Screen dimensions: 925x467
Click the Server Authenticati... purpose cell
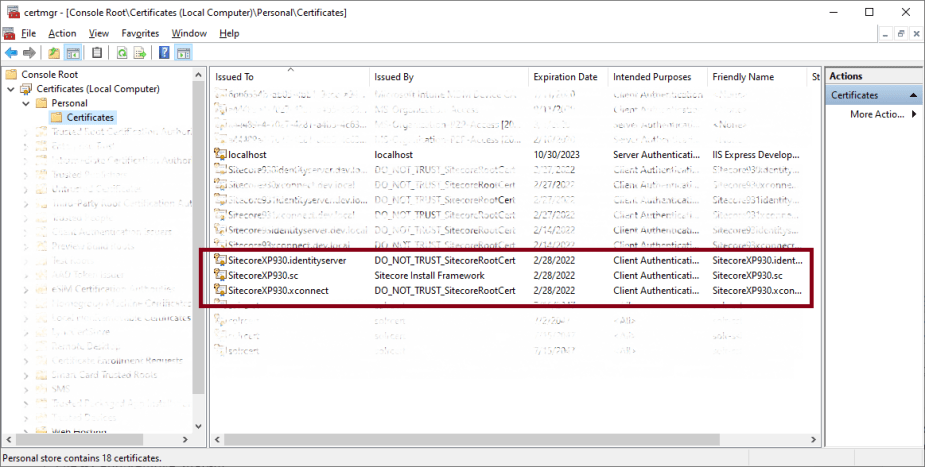pos(657,154)
